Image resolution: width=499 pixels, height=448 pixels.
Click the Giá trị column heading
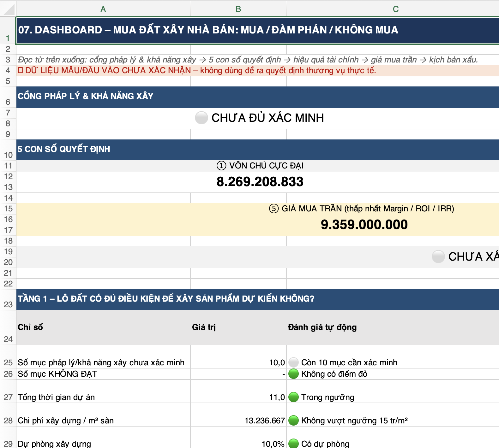[204, 327]
